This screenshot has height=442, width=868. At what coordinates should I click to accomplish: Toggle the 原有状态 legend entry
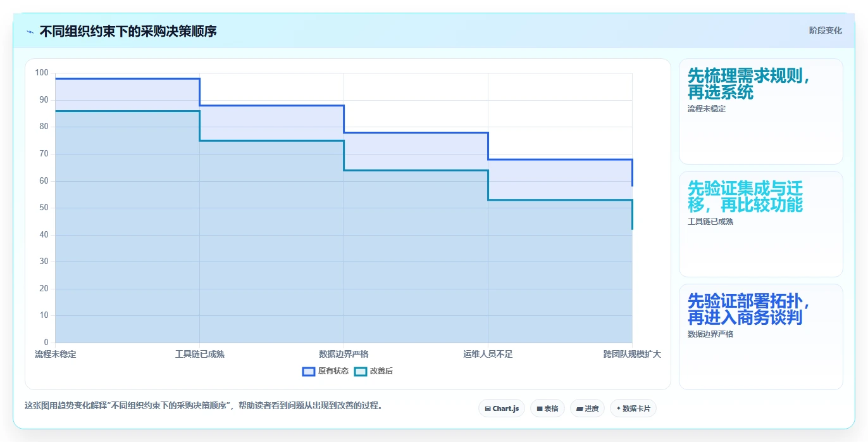(325, 371)
